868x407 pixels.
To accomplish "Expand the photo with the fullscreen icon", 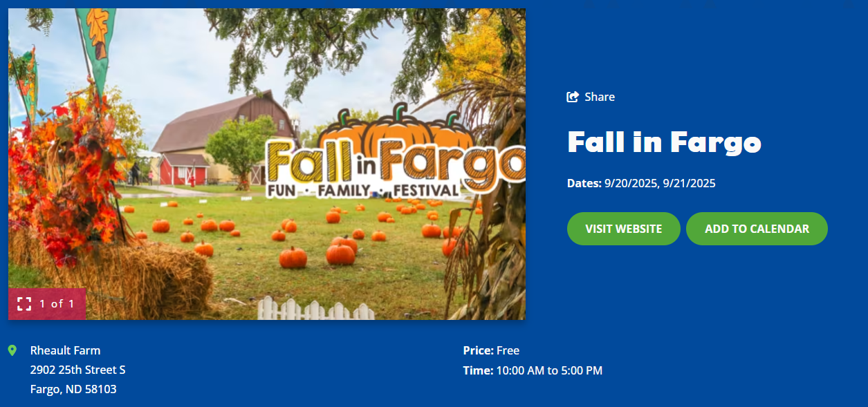I will [x=24, y=304].
